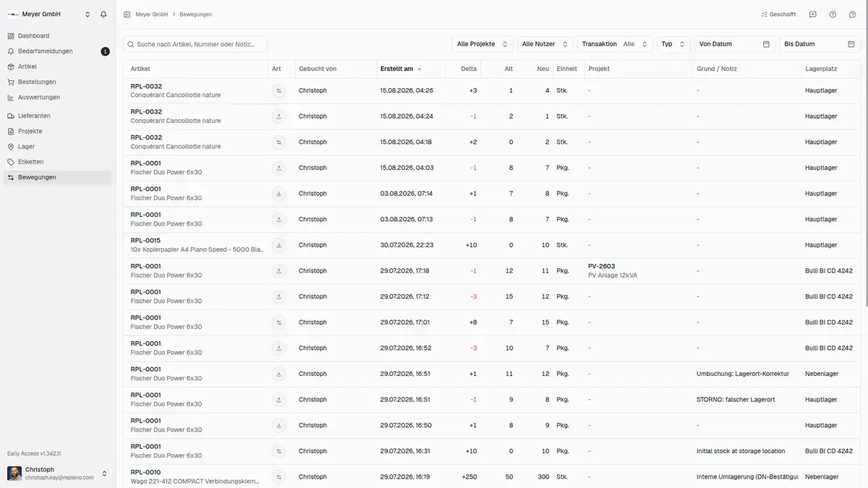Click the outbound type icon for 03.08.2026, 07:13 row

(279, 219)
